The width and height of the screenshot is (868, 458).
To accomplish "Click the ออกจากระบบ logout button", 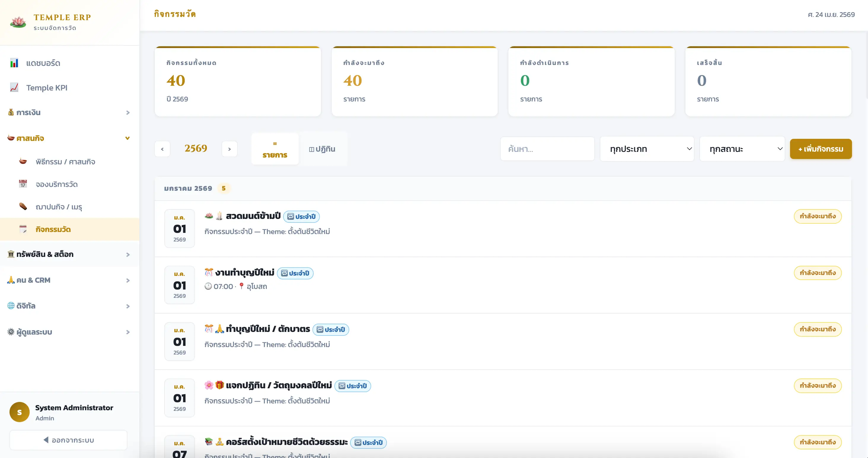I will (x=68, y=440).
